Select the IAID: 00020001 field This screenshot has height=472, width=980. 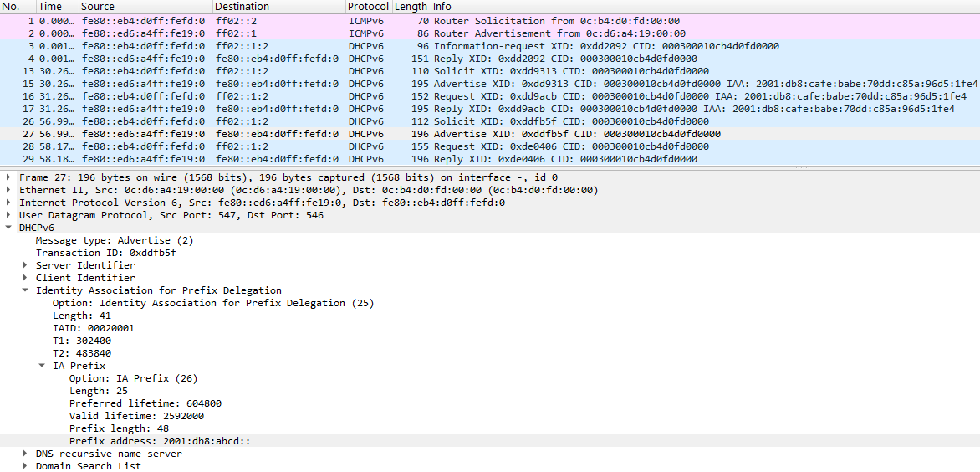point(93,328)
